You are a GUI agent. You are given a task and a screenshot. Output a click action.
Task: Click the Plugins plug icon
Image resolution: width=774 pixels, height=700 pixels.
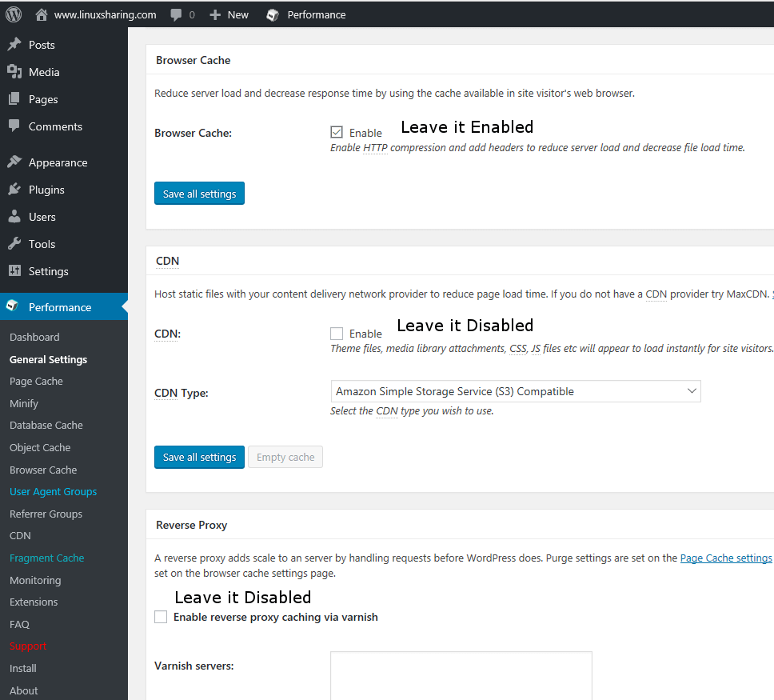pos(14,190)
